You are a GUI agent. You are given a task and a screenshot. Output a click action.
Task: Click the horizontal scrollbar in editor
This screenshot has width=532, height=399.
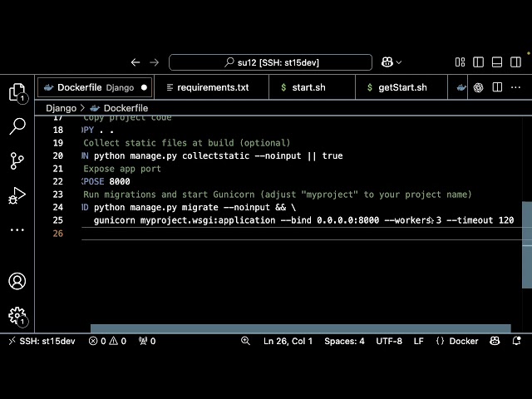click(x=301, y=328)
